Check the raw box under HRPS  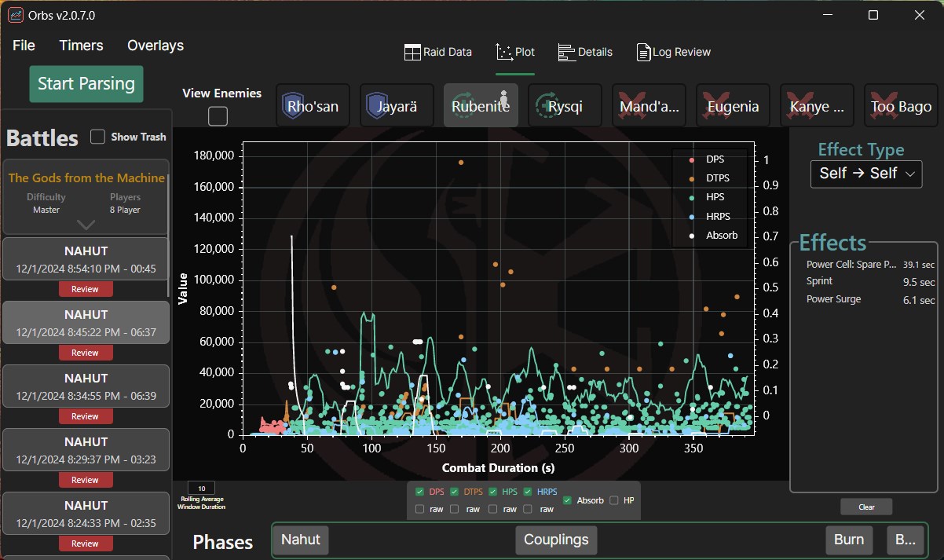[529, 509]
